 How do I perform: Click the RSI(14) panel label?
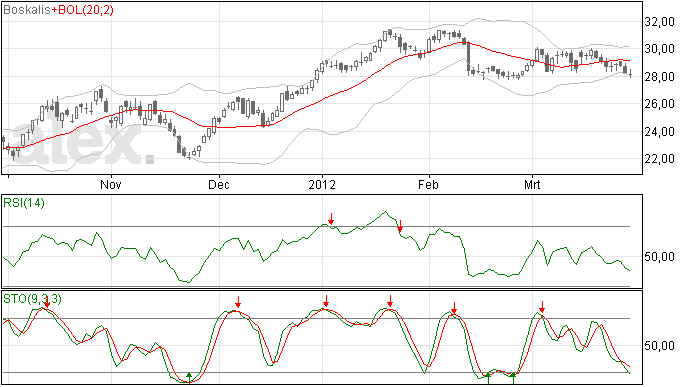(24, 203)
